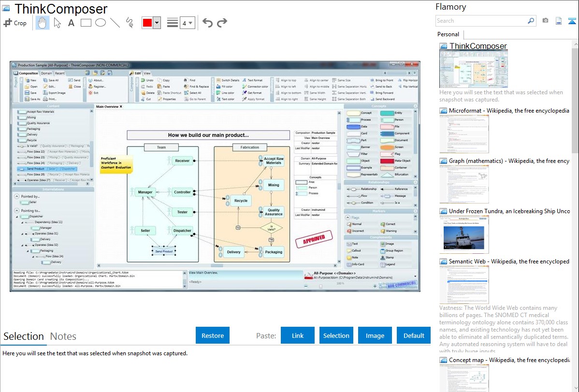
Task: Undo the last annotation
Action: [x=207, y=23]
